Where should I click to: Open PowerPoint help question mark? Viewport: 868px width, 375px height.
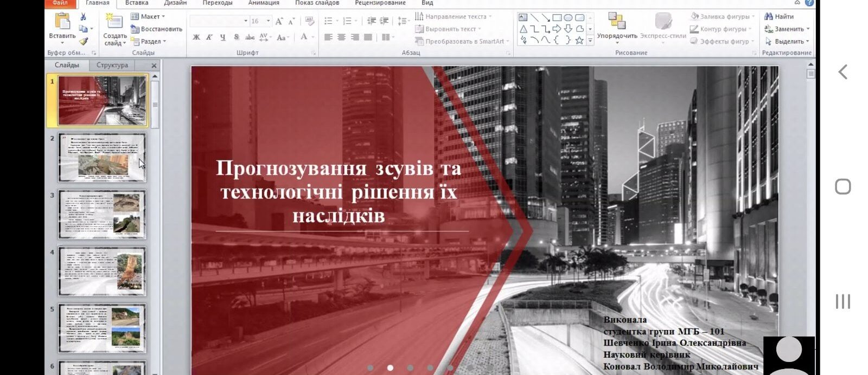click(x=809, y=3)
